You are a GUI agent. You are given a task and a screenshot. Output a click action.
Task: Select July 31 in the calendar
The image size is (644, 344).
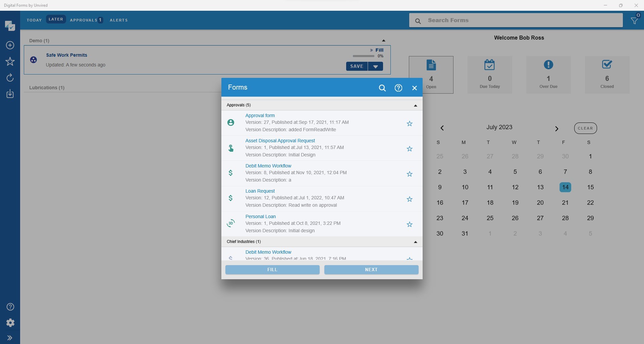[465, 234]
